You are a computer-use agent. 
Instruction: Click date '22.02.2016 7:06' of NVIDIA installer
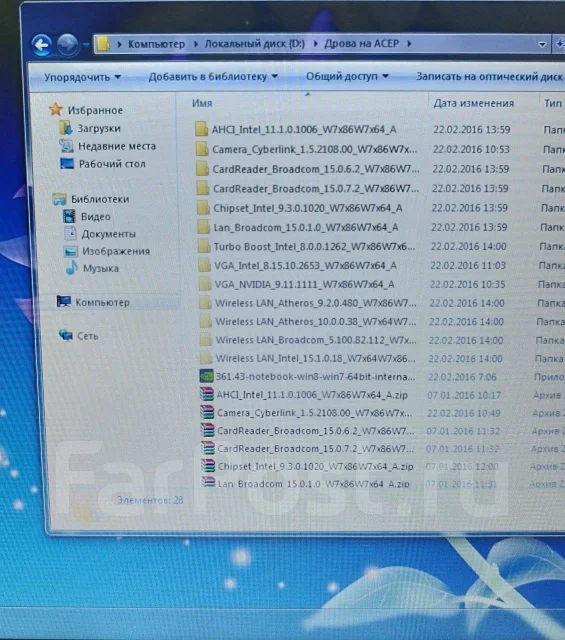[462, 377]
